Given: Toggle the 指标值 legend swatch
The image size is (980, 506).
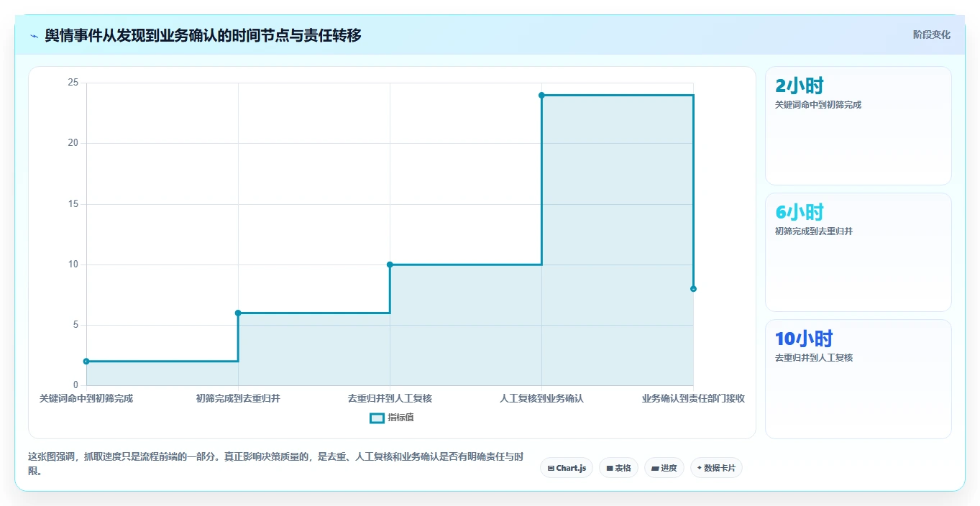Looking at the screenshot, I should click(377, 418).
